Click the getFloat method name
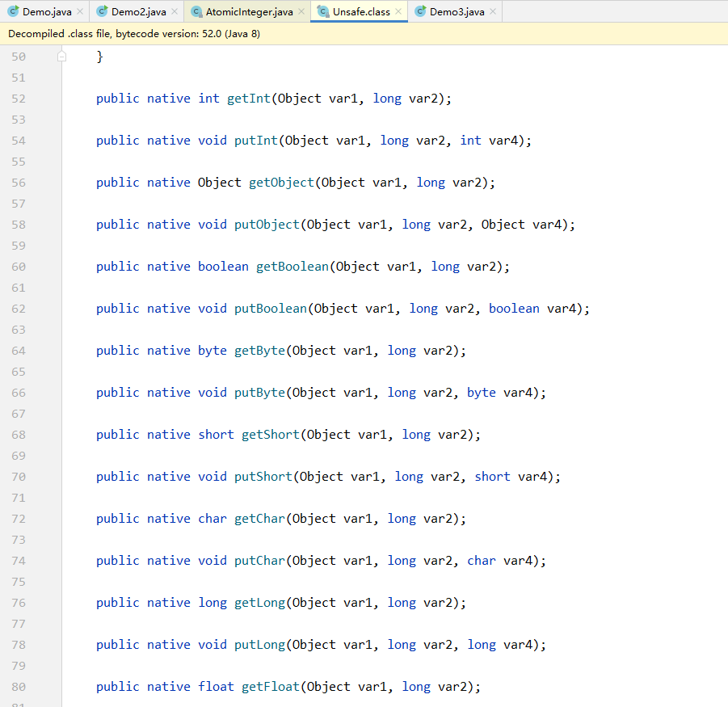The image size is (728, 707). pos(271,687)
